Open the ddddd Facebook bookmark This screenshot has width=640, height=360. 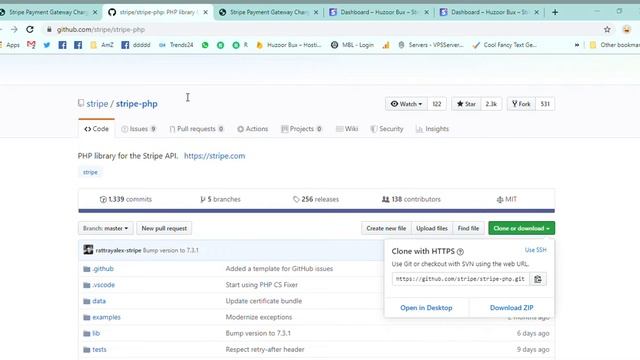coord(136,45)
